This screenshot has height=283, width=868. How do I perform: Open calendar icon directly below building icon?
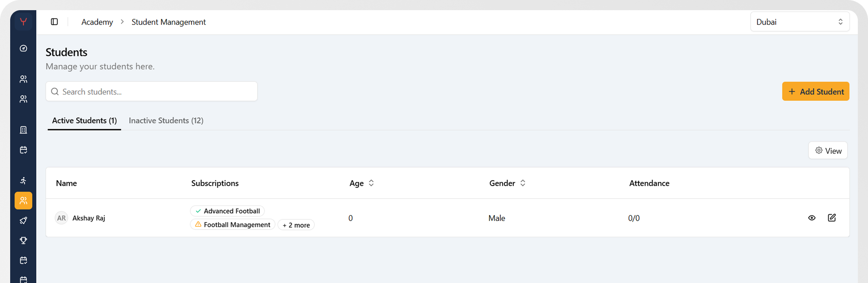23,150
